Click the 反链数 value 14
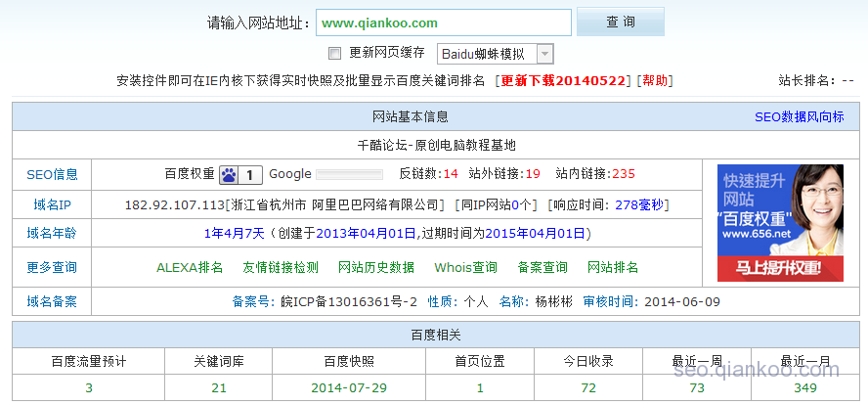Viewport: 868px width, 405px height. coord(451,174)
